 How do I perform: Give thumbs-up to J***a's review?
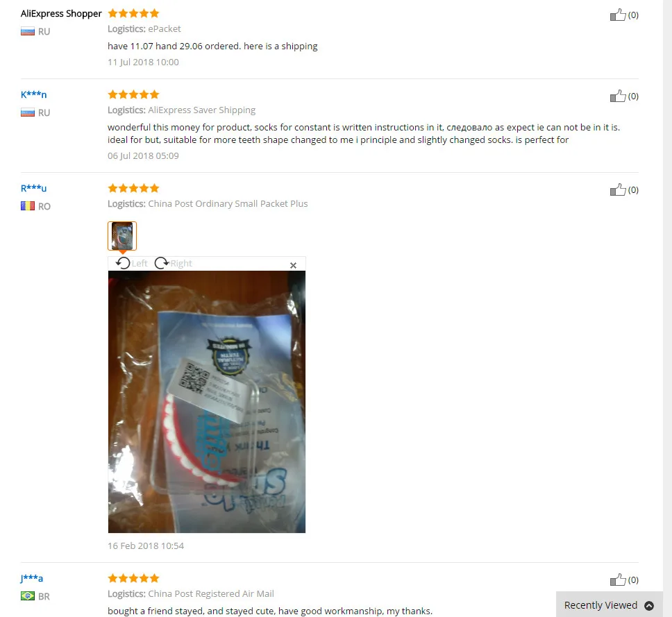pos(618,580)
